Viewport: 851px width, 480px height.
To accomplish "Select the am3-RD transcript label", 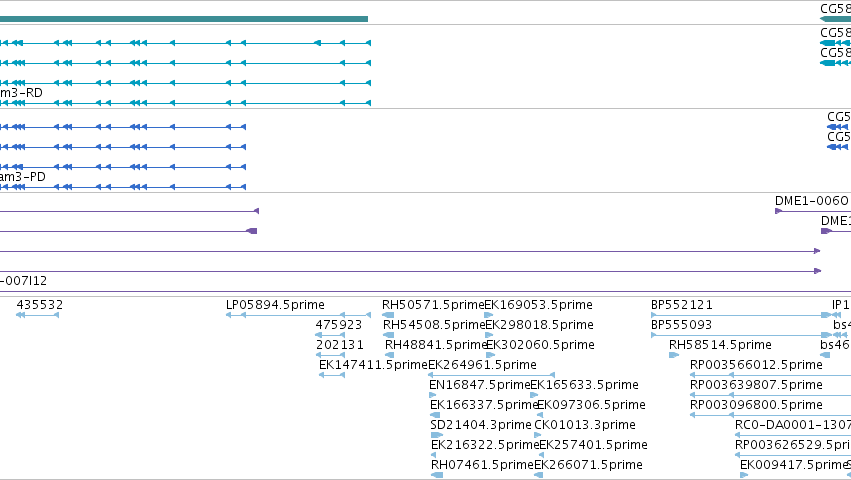I will coord(21,93).
